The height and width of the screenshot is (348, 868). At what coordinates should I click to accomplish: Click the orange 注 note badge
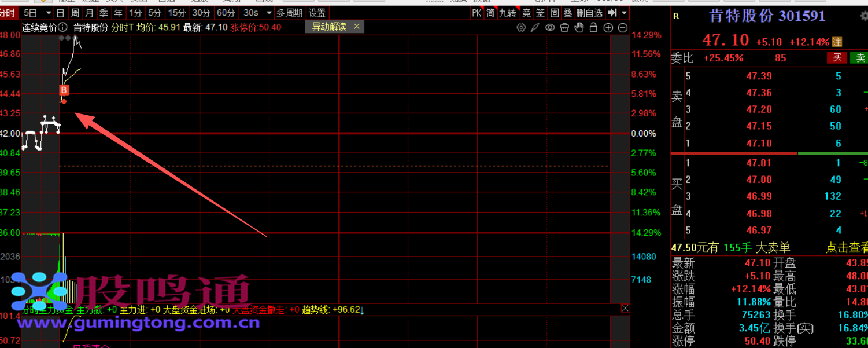[x=837, y=42]
